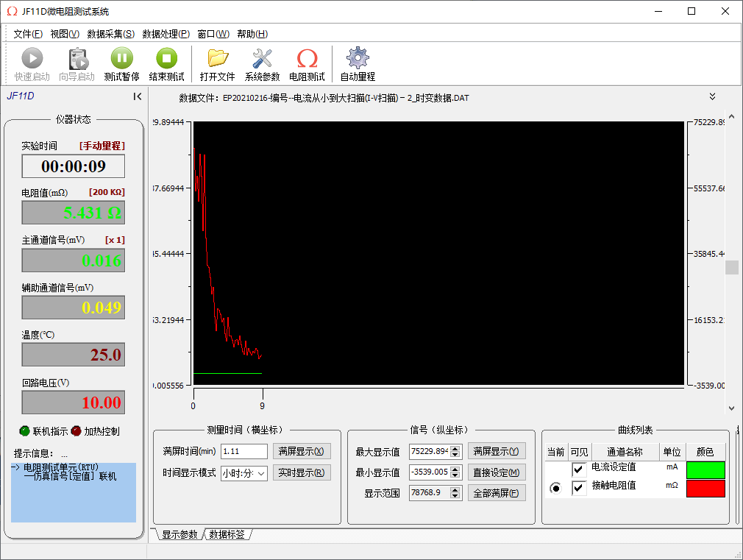
Task: Open the 视图(V) menu
Action: (x=65, y=34)
